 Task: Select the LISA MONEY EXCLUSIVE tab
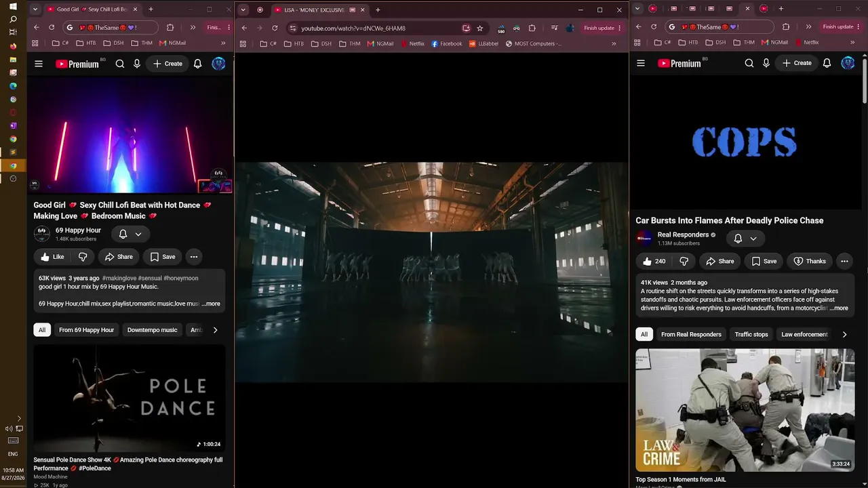tap(319, 10)
